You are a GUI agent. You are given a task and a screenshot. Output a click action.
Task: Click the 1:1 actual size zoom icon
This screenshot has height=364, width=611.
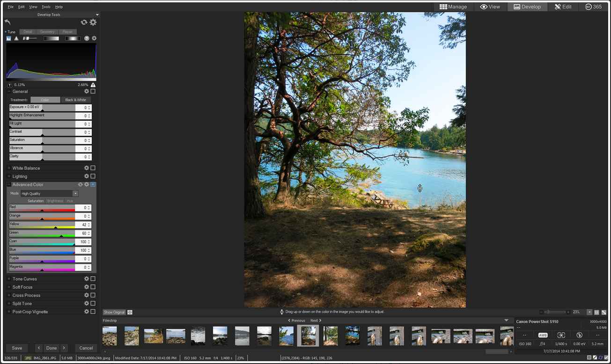pyautogui.click(x=596, y=312)
